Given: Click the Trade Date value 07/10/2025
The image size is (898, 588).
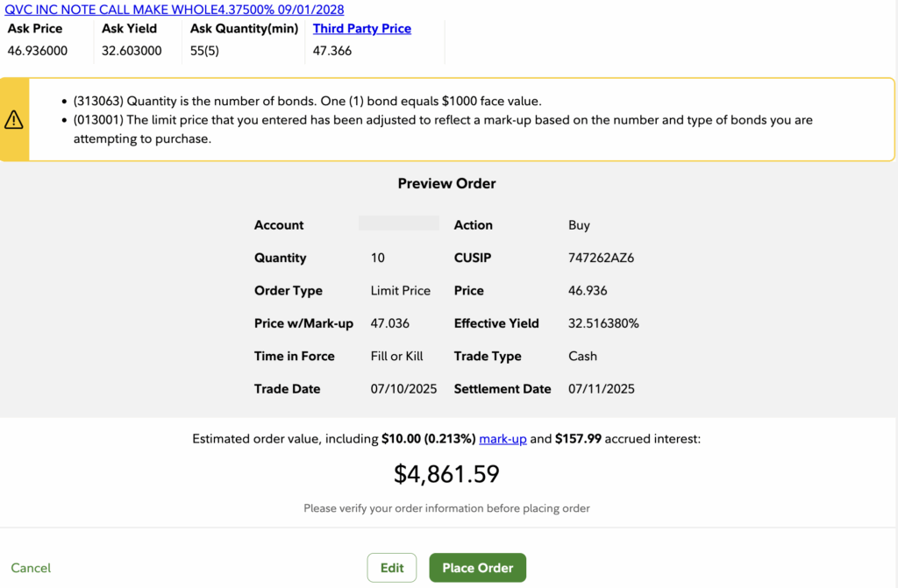Looking at the screenshot, I should point(403,389).
